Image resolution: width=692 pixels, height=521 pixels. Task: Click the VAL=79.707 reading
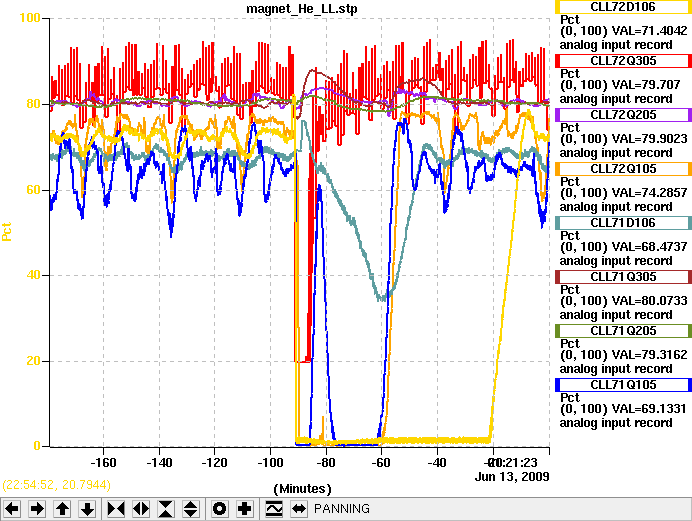(x=646, y=85)
